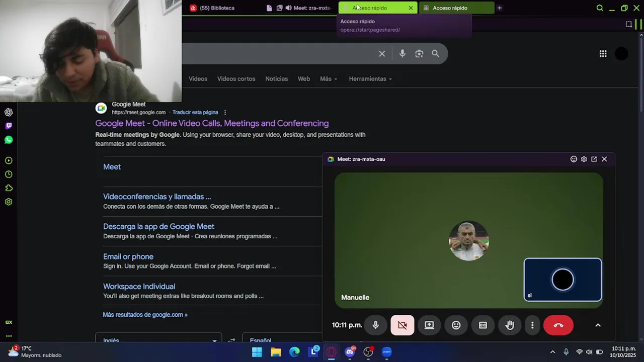Toggle closed captions in Meet
Image resolution: width=644 pixels, height=362 pixels.
point(483,325)
